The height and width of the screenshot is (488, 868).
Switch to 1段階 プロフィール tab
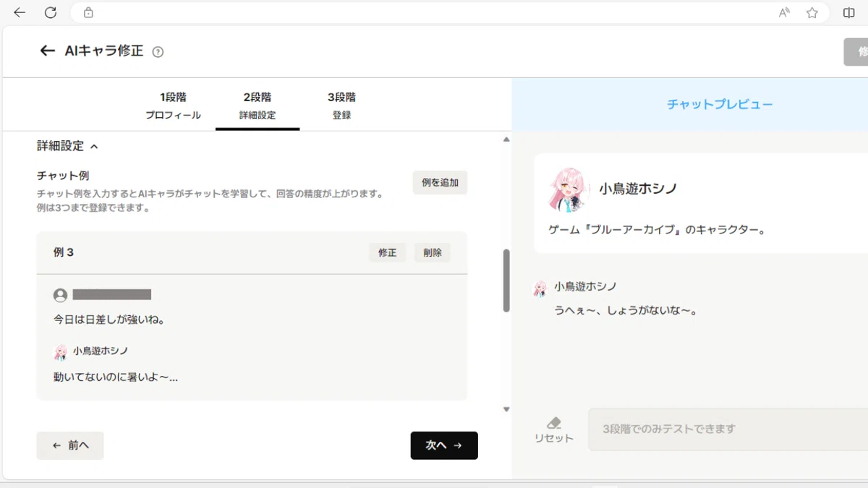173,106
